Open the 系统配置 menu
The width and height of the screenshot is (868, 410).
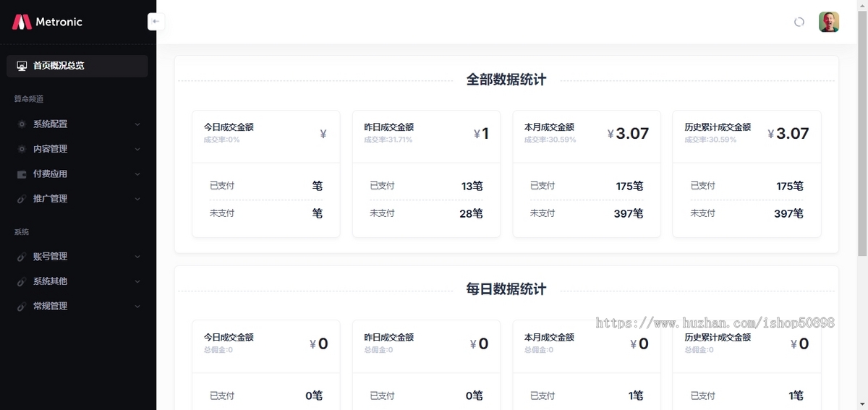pos(77,124)
